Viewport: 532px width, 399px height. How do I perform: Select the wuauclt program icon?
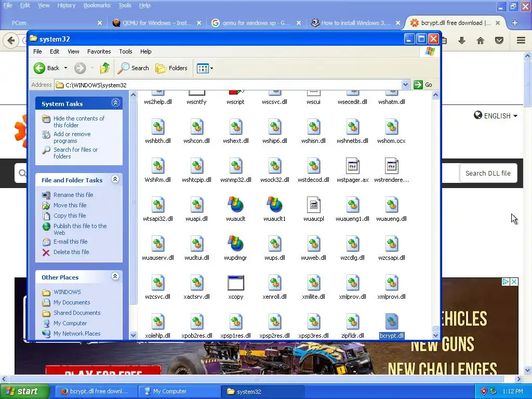click(235, 205)
